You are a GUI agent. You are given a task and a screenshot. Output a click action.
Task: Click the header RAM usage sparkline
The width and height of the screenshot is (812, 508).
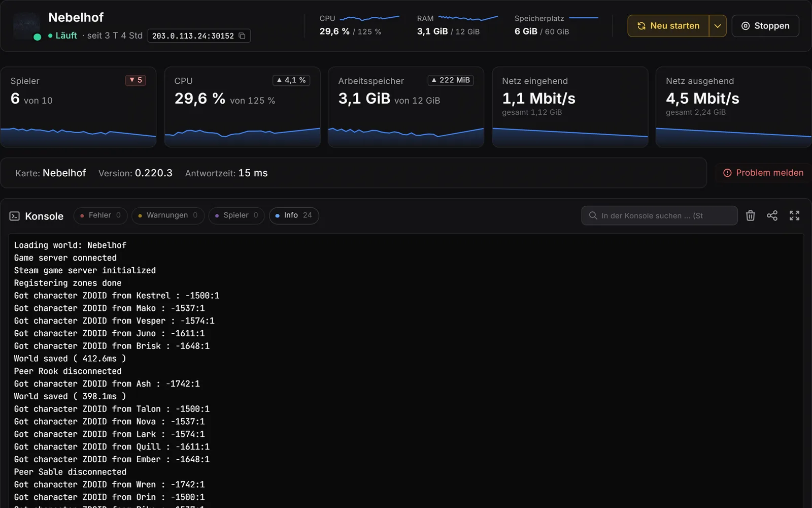point(468,18)
